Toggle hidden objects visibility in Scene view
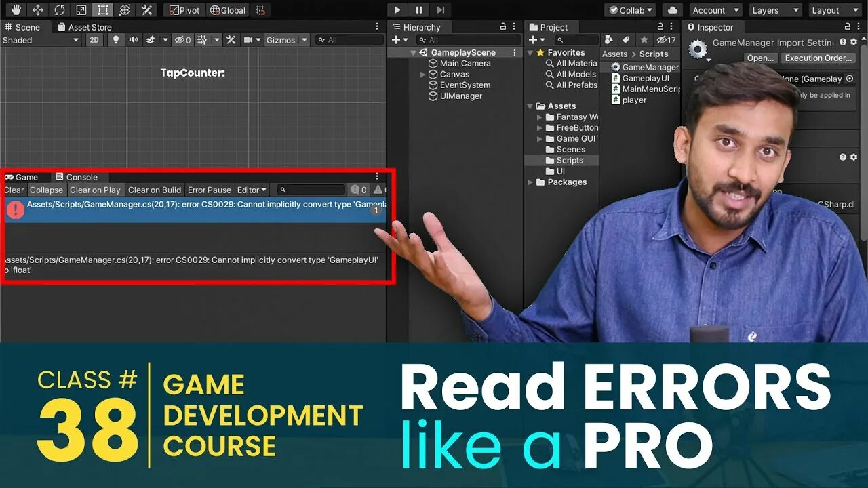 [x=182, y=40]
